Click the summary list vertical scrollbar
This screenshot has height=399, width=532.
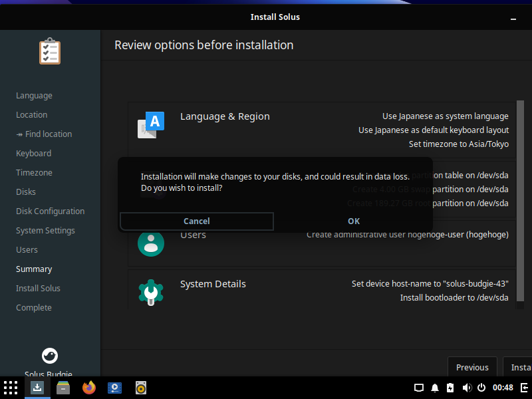520,201
